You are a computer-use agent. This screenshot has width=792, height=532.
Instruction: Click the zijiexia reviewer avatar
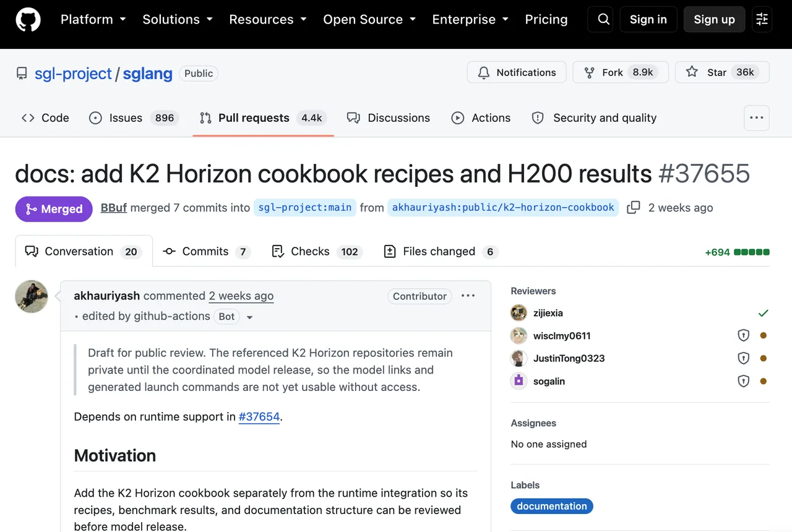519,313
